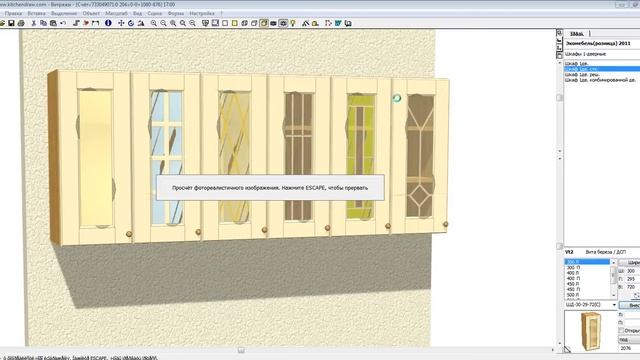Image resolution: width=640 pixels, height=360 pixels.
Task: Click the copy icon in the toolbar
Action: [x=43, y=23]
